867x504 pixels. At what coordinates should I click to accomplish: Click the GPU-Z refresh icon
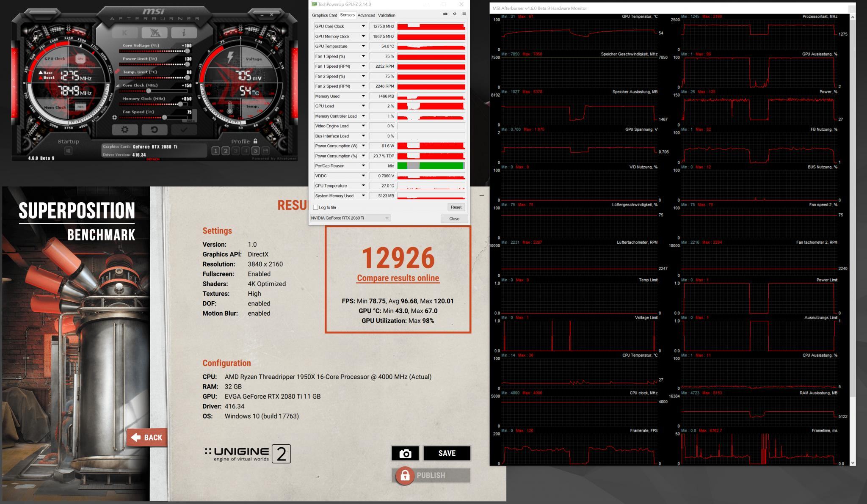[x=455, y=14]
